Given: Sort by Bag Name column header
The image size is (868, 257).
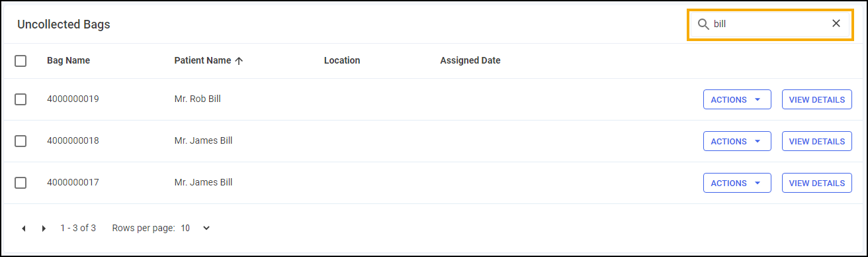Looking at the screenshot, I should click(68, 61).
